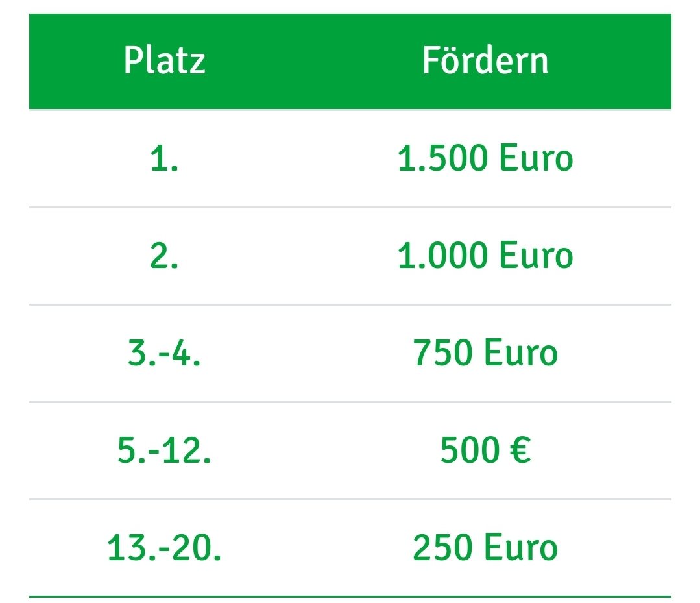The width and height of the screenshot is (700, 603).
Task: Click the "1.500" amount number
Action: tap(442, 159)
